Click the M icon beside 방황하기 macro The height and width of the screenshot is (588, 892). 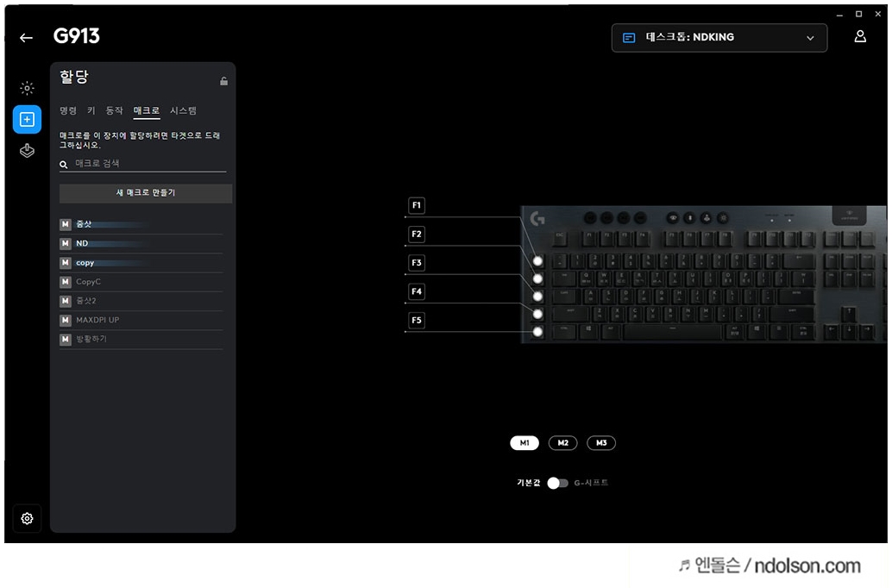[x=66, y=339]
